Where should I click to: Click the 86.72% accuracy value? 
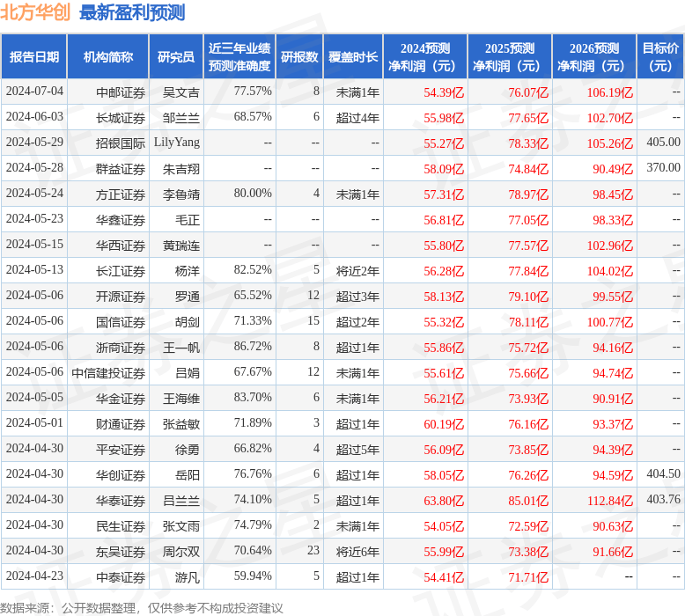coord(254,347)
